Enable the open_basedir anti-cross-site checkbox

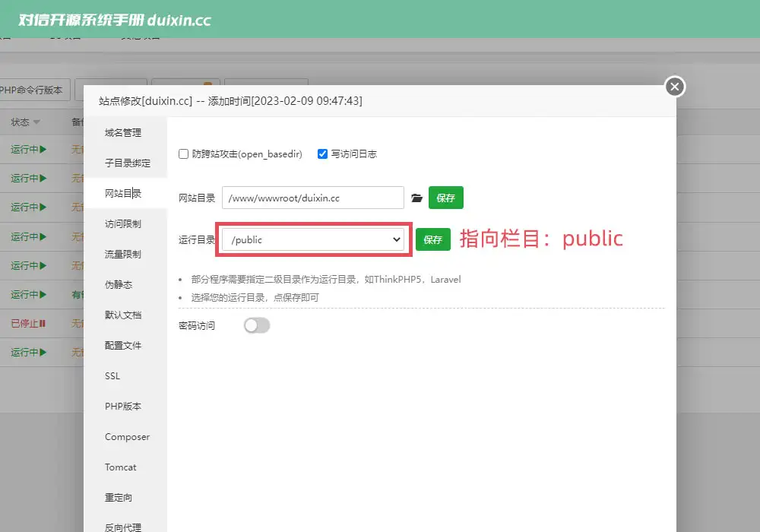coord(183,154)
